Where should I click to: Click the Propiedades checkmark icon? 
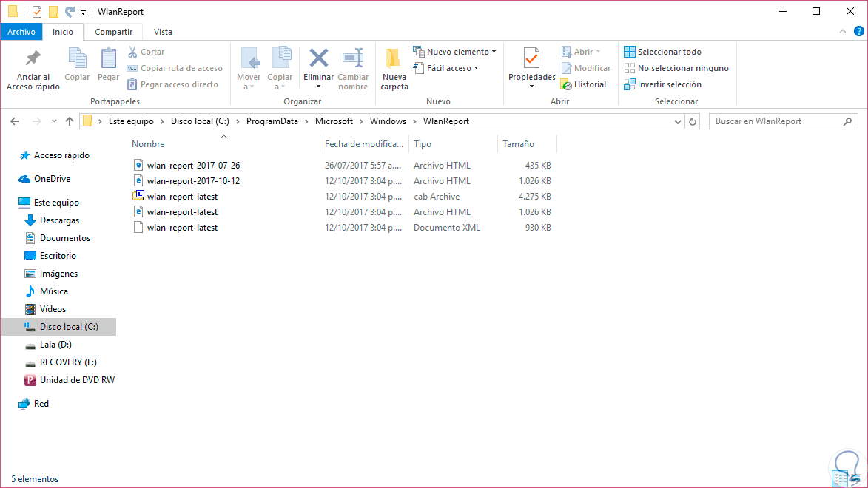[x=531, y=58]
